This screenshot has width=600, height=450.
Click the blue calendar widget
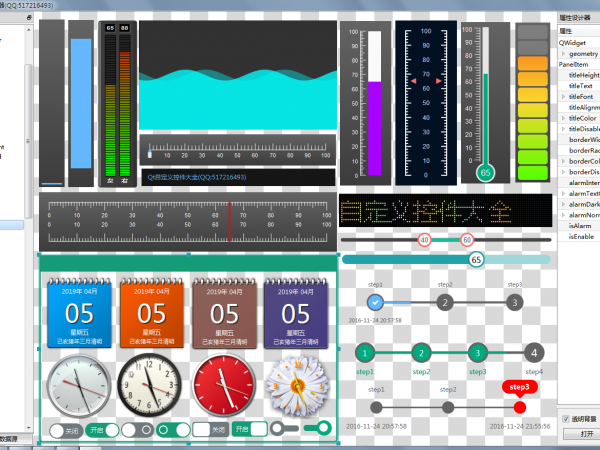click(78, 313)
